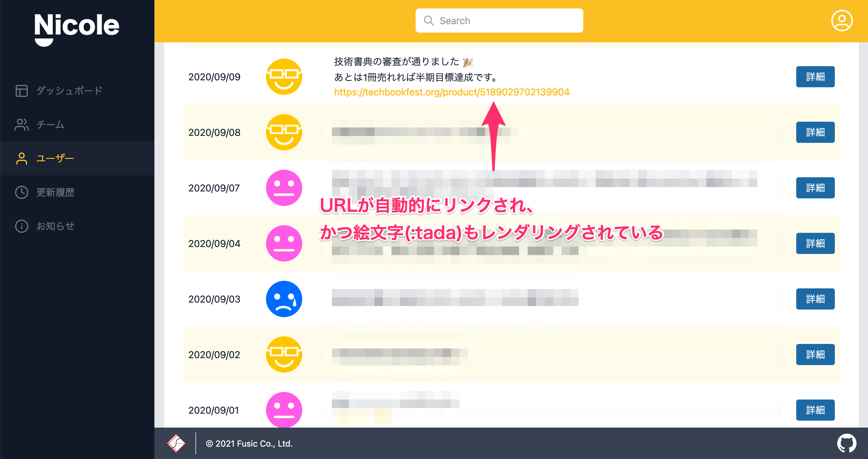Viewport: 868px width, 459px height.
Task: Click the magnifier icon in search box
Action: pos(428,21)
